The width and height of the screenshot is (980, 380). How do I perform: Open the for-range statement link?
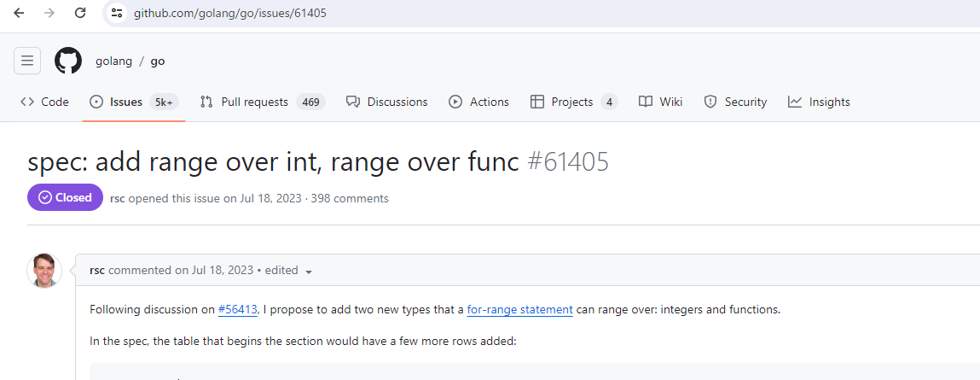(520, 309)
